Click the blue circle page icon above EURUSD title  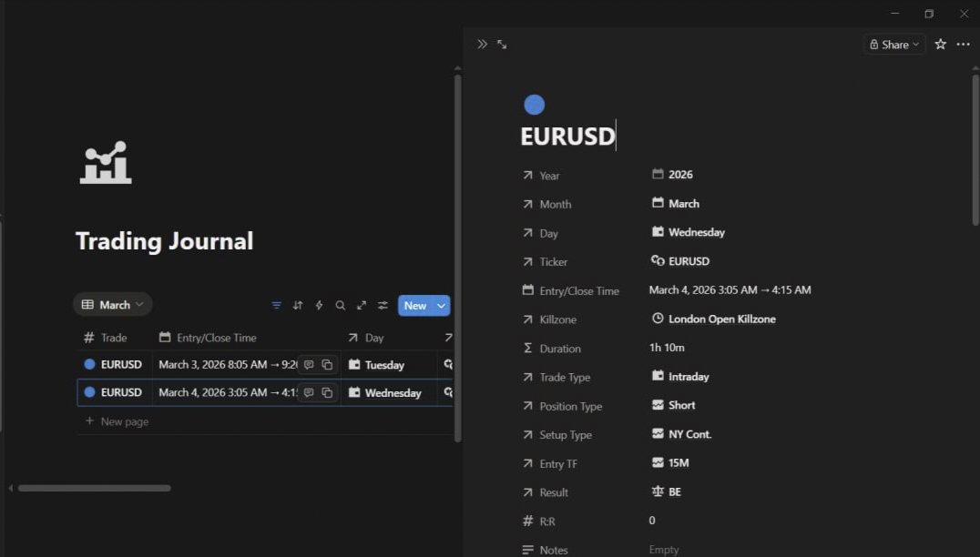click(534, 105)
